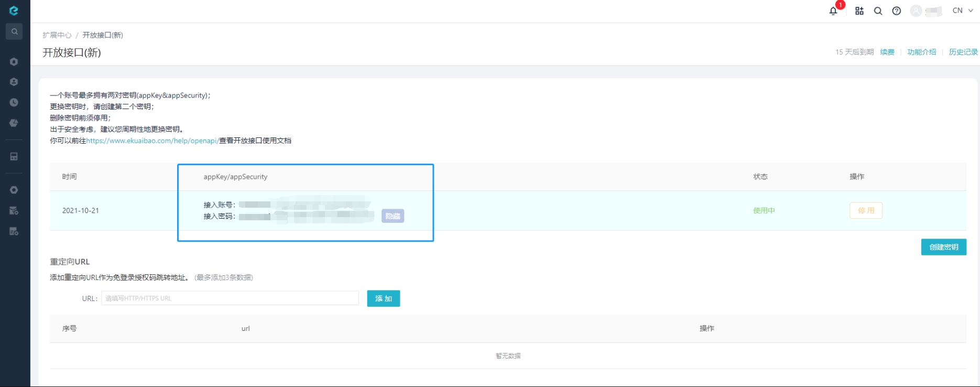The height and width of the screenshot is (387, 980).
Task: Open the 功能介绍 link
Action: (921, 52)
